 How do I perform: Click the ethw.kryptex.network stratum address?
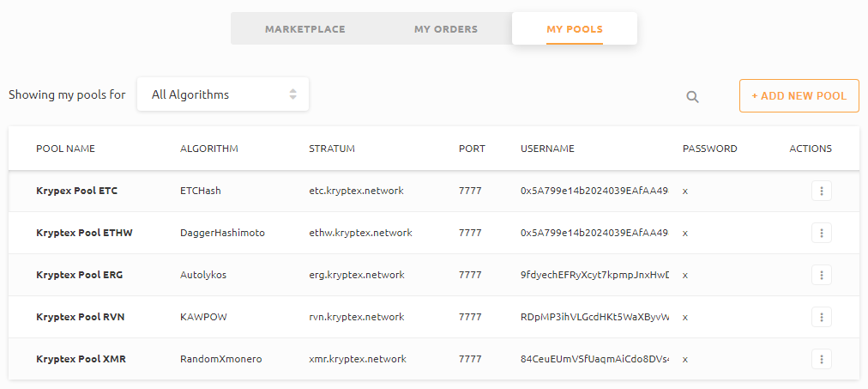coord(360,233)
